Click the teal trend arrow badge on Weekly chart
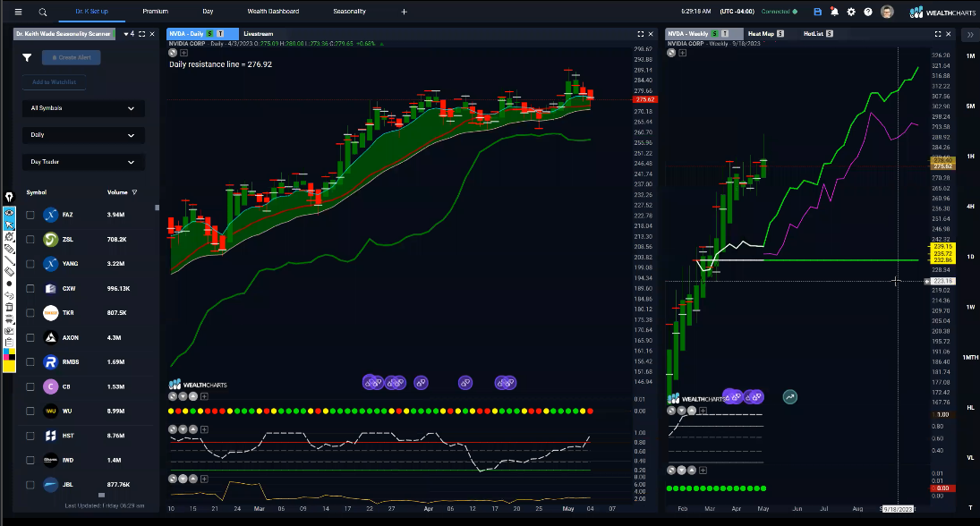The width and height of the screenshot is (980, 526). pos(790,396)
